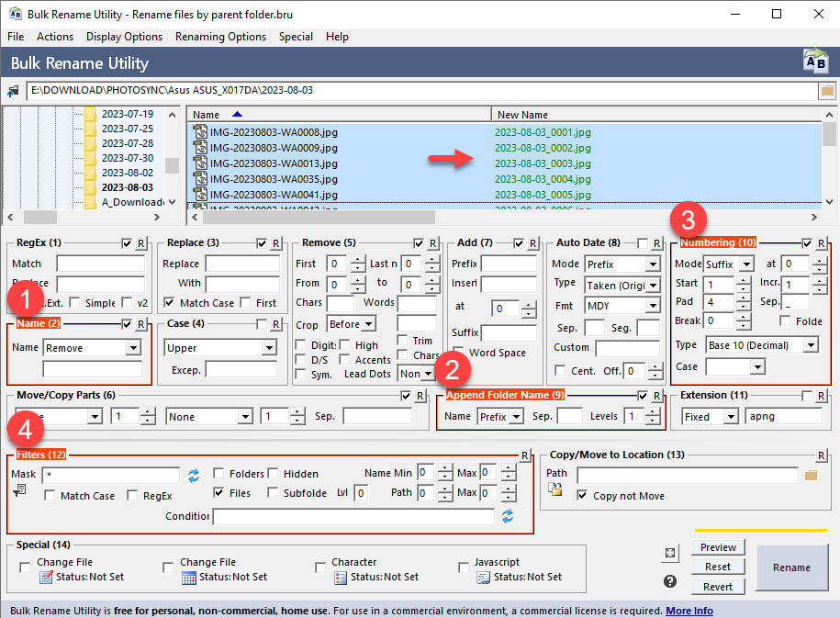Screen dimensions: 840x618
Task: Select file IMG-20230803-WA0013.jpg
Action: click(274, 163)
